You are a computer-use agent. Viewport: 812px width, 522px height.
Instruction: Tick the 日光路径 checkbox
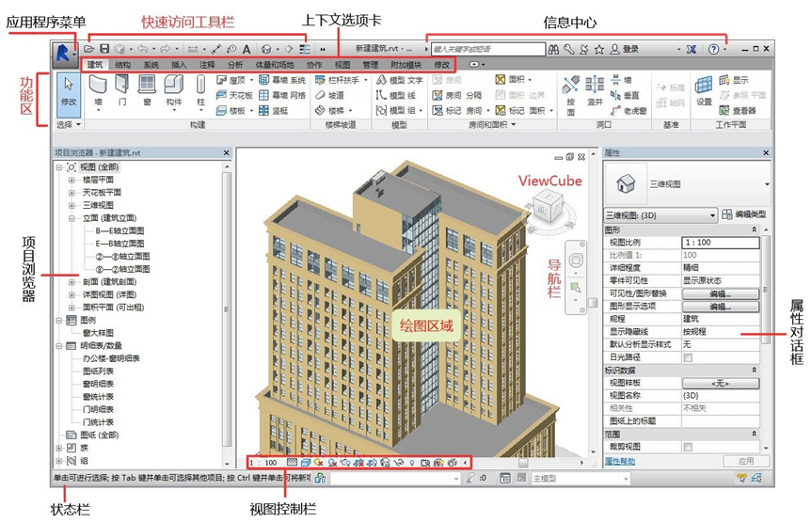coord(688,357)
